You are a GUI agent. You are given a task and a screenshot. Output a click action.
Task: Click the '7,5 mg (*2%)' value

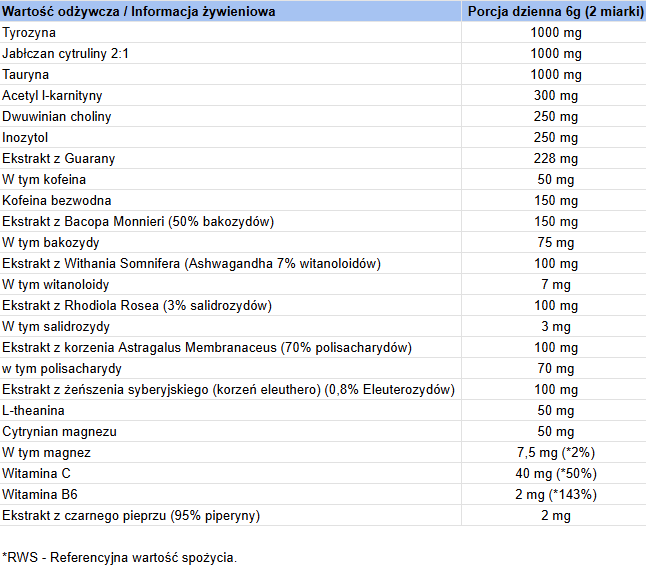(556, 453)
